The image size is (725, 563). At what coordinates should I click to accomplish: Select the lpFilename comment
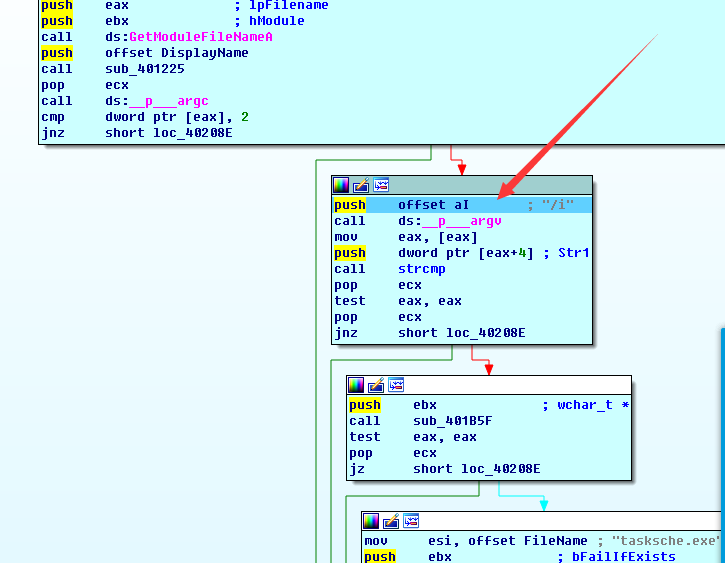(289, 6)
